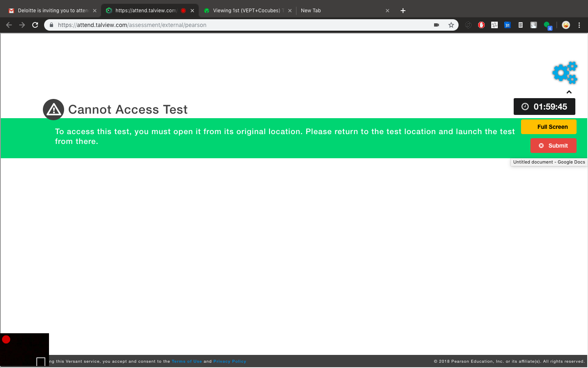Image resolution: width=588 pixels, height=368 pixels.
Task: Click the Cannot Access Test heading
Action: [128, 110]
